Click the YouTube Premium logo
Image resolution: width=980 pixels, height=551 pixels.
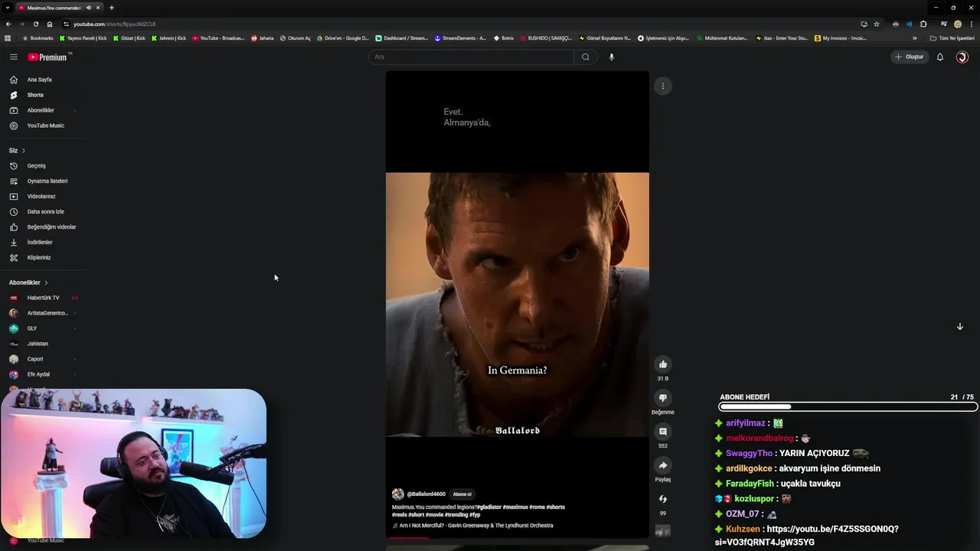click(x=47, y=57)
